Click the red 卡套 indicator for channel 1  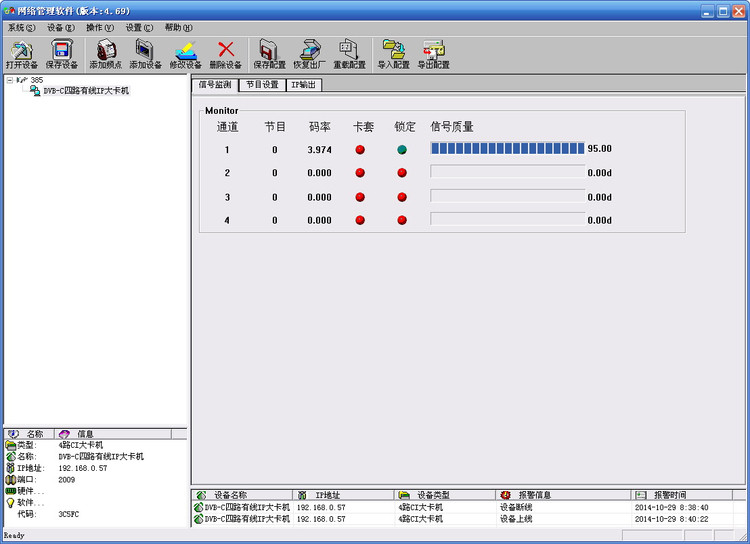pyautogui.click(x=360, y=150)
